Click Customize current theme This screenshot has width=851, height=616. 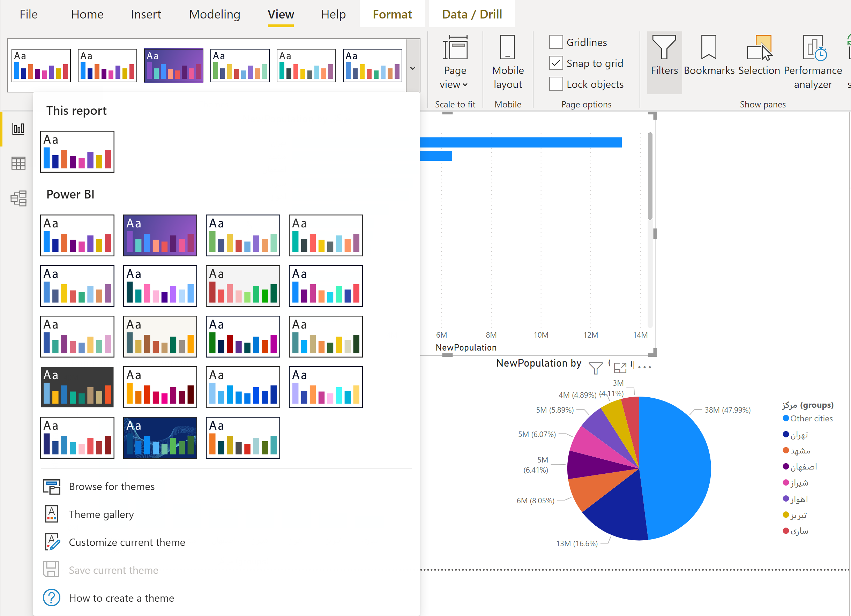[126, 542]
